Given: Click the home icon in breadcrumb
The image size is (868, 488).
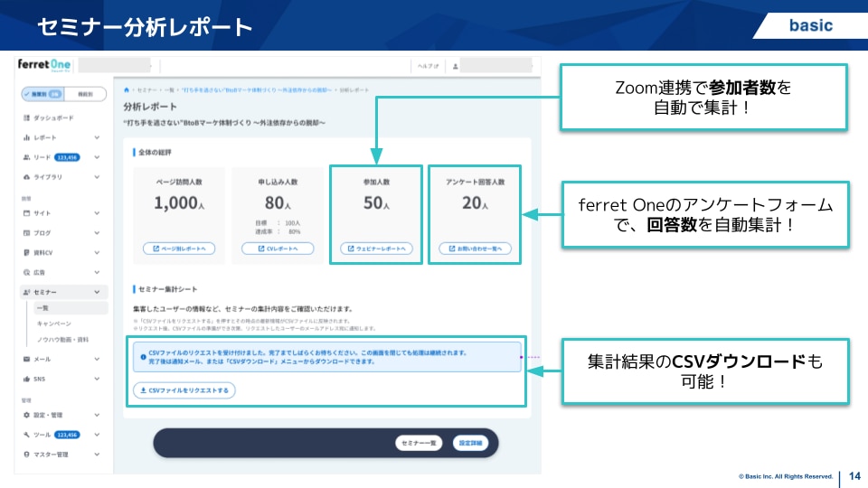Looking at the screenshot, I should (x=127, y=90).
